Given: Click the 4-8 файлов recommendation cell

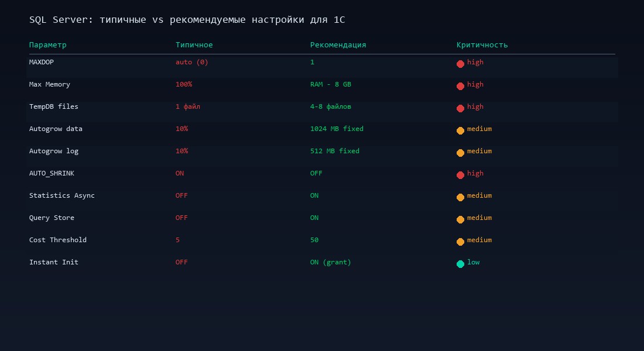Looking at the screenshot, I should (x=332, y=106).
